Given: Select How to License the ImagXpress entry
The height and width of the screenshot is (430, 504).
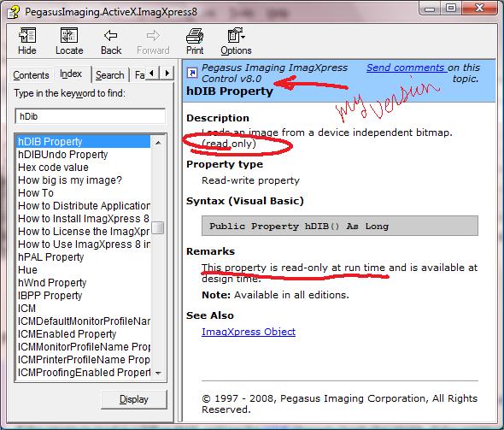Looking at the screenshot, I should point(84,231).
